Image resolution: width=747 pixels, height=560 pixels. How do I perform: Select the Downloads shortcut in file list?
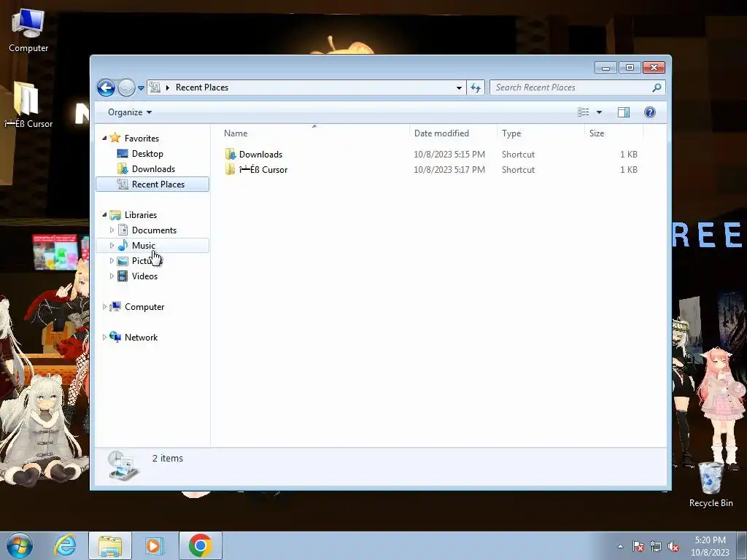260,155
